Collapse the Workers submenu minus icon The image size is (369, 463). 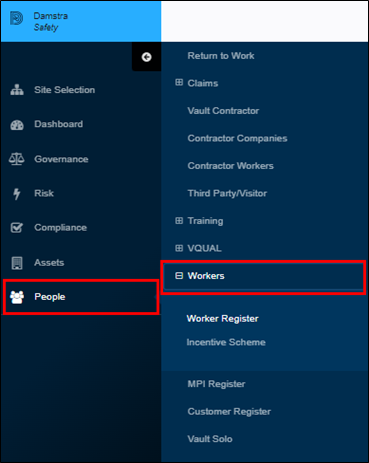pyautogui.click(x=179, y=276)
